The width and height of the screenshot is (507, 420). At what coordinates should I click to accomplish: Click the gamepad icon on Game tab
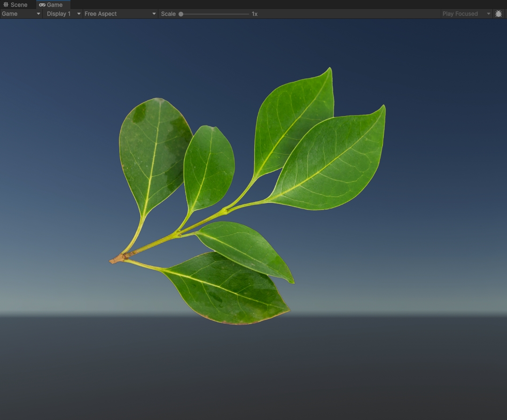click(x=42, y=5)
